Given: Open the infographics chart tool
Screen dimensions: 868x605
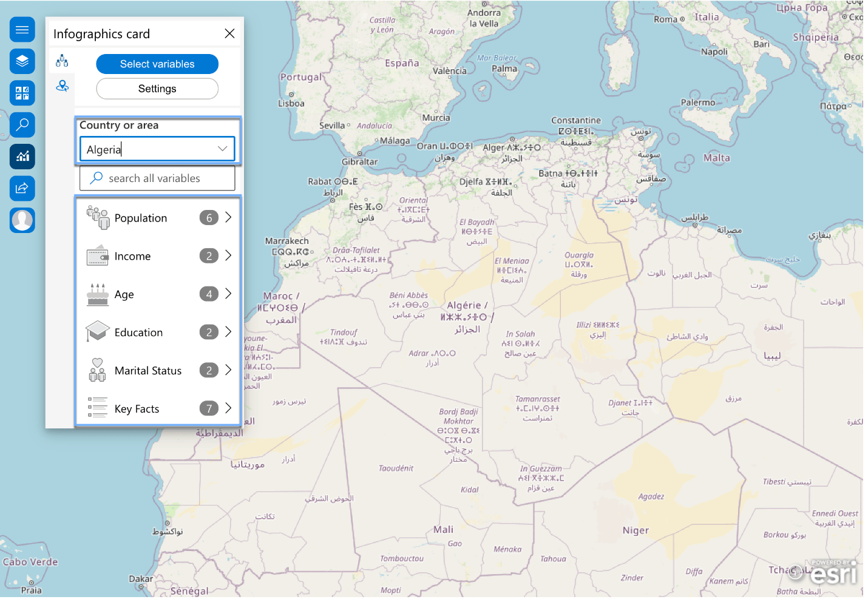Looking at the screenshot, I should tap(22, 157).
